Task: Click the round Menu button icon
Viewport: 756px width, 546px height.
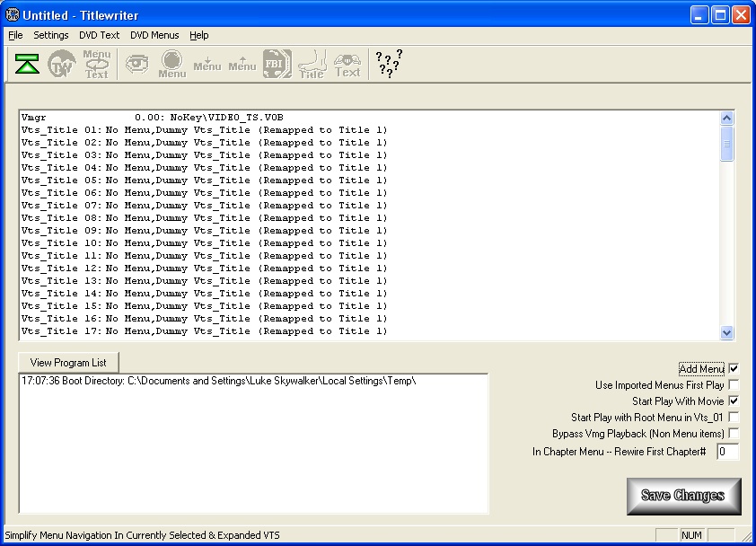Action: [x=172, y=65]
